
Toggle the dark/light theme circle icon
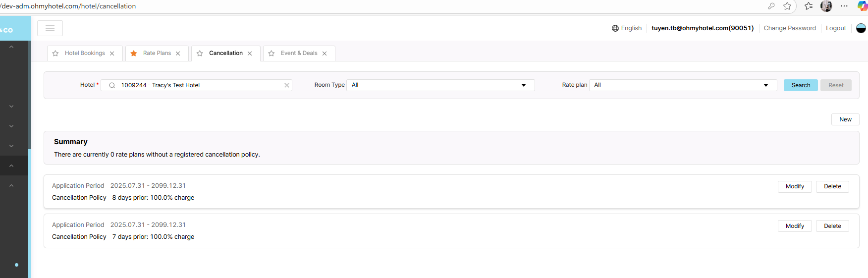[861, 28]
